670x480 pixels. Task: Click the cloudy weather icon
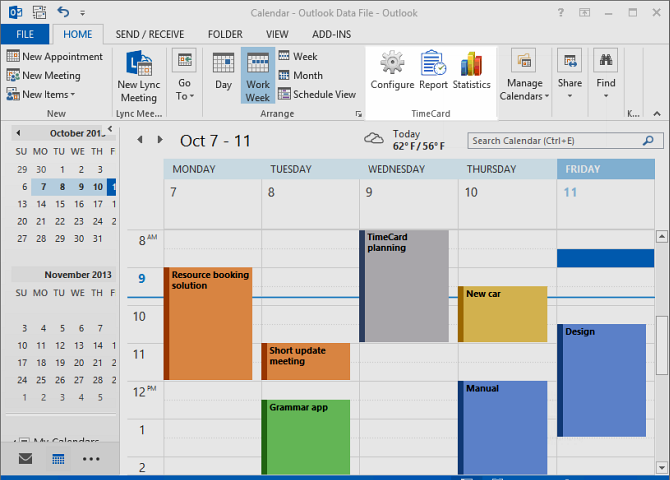(x=373, y=138)
